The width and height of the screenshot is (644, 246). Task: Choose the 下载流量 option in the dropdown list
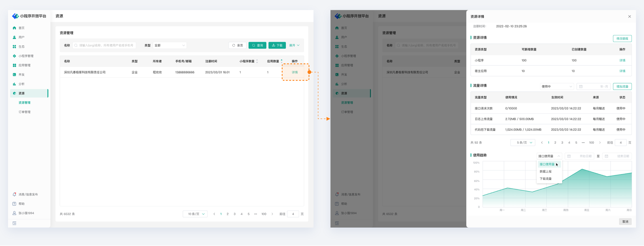545,179
